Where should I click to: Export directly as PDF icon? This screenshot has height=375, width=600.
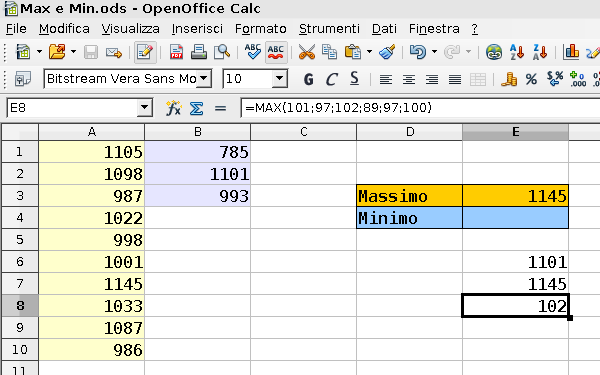point(176,52)
